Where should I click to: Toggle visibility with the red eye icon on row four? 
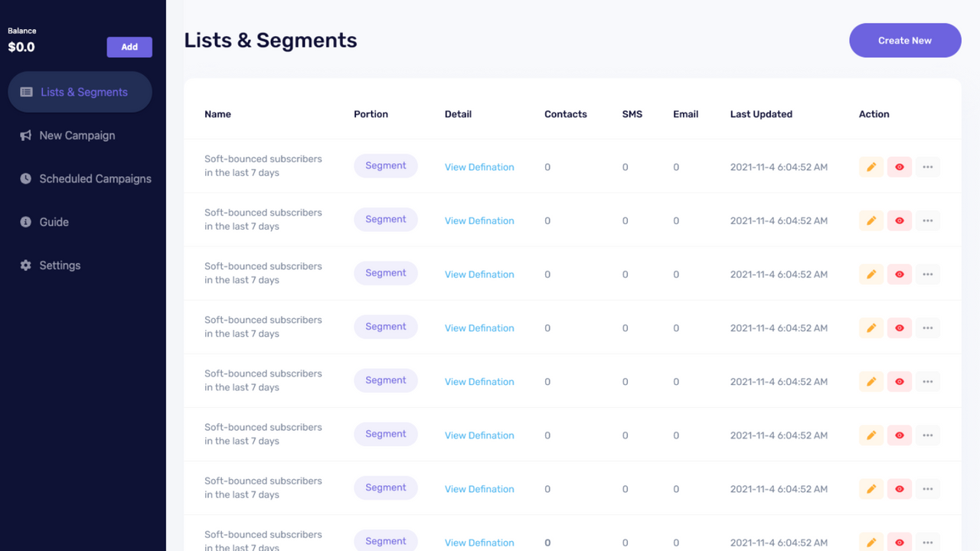pyautogui.click(x=899, y=327)
